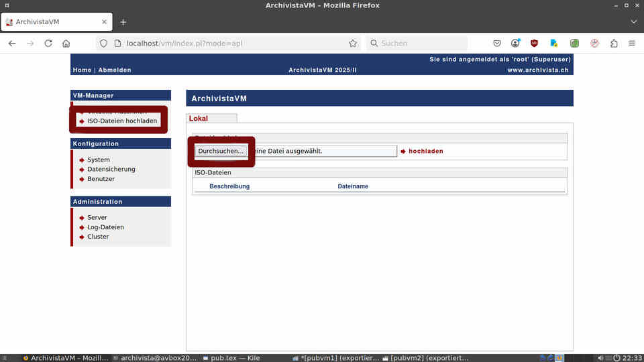644x362 pixels.
Task: Sort by the Beschreibung column header
Action: (229, 186)
